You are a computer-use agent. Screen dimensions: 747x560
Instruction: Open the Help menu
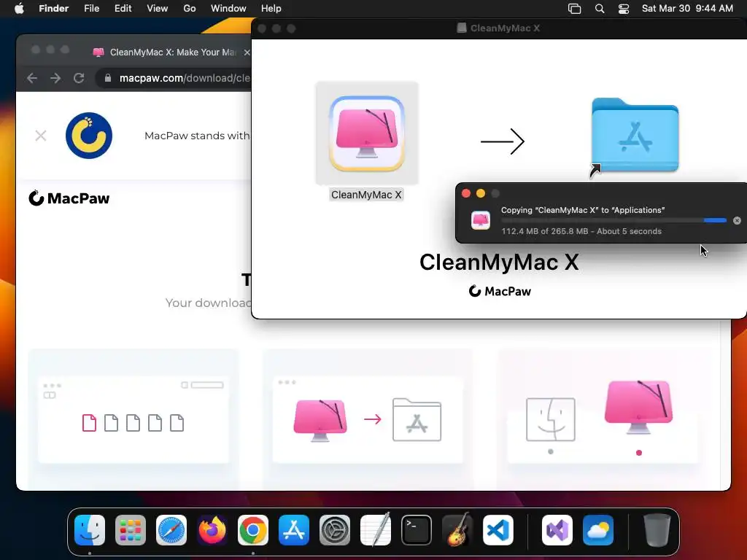pyautogui.click(x=271, y=9)
